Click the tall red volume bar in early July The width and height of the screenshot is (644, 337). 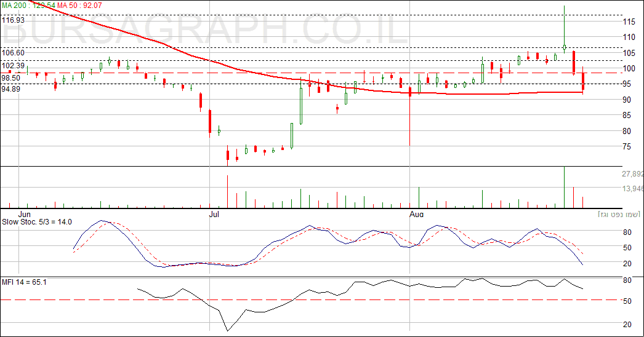click(227, 192)
